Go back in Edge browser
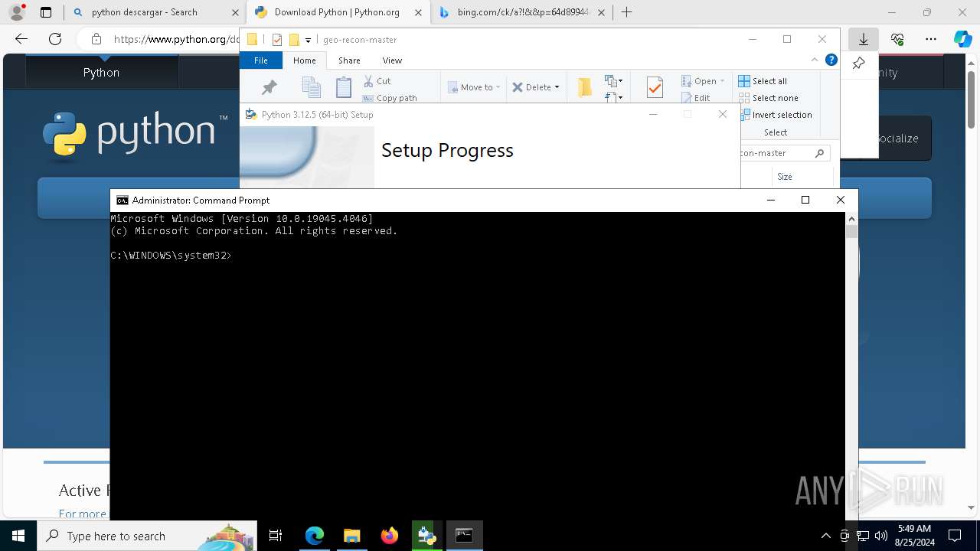980x551 pixels. click(21, 39)
